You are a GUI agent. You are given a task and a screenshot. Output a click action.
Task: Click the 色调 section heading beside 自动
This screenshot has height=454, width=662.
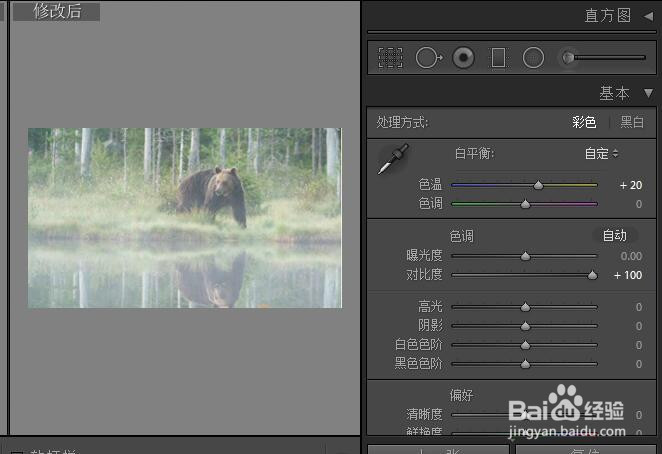pyautogui.click(x=461, y=236)
